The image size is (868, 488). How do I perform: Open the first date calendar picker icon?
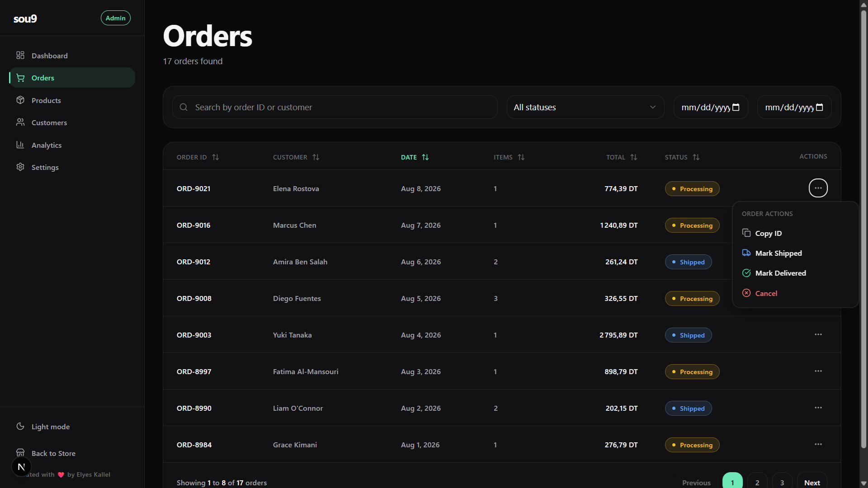point(736,107)
